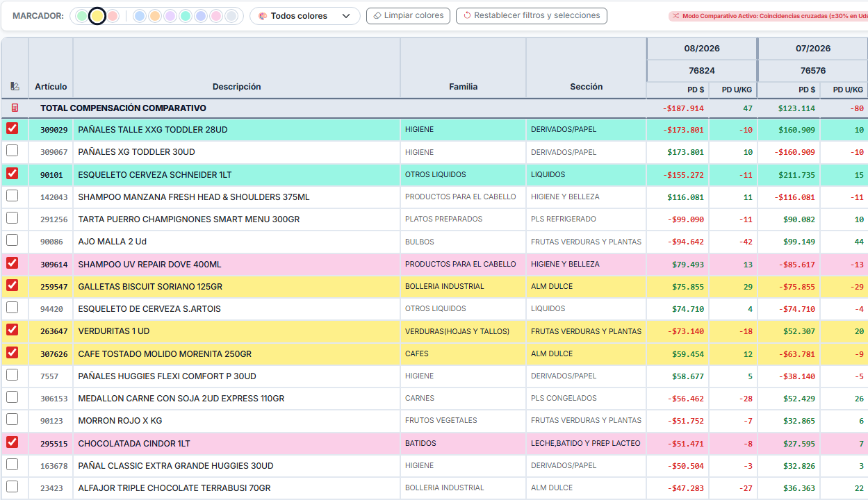Uncheck ESQUELETO CERVEZA SCHNEIDER 1LT row
The height and width of the screenshot is (500, 868).
(13, 174)
